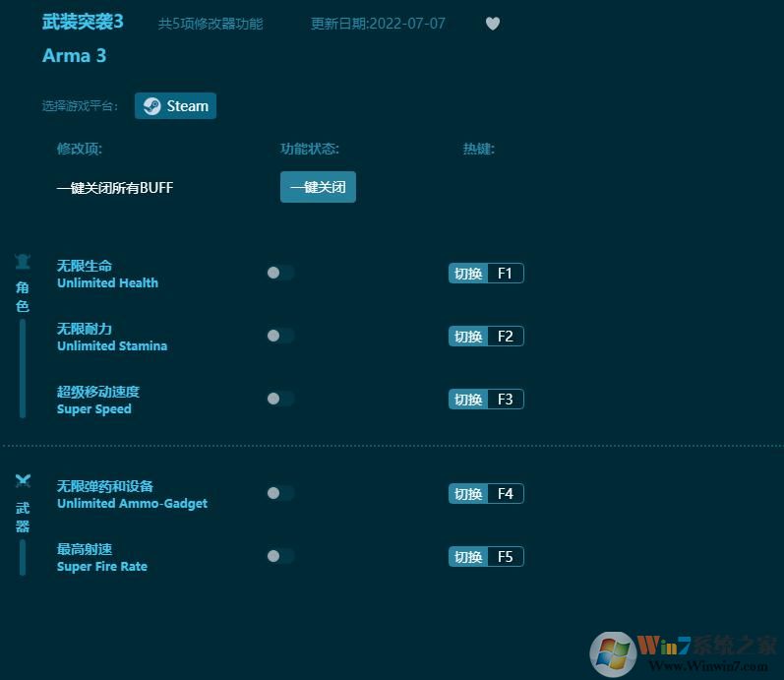Click the character category icon above 角色

[23, 261]
